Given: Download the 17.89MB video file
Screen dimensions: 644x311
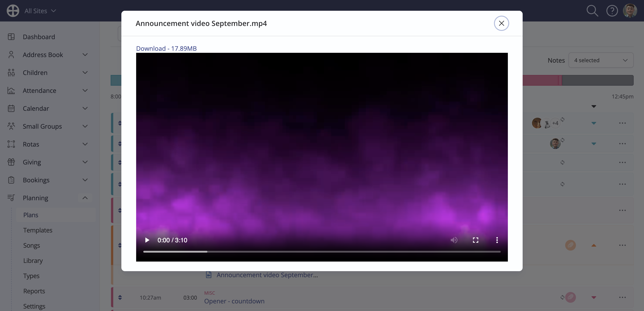Looking at the screenshot, I should coord(166,49).
